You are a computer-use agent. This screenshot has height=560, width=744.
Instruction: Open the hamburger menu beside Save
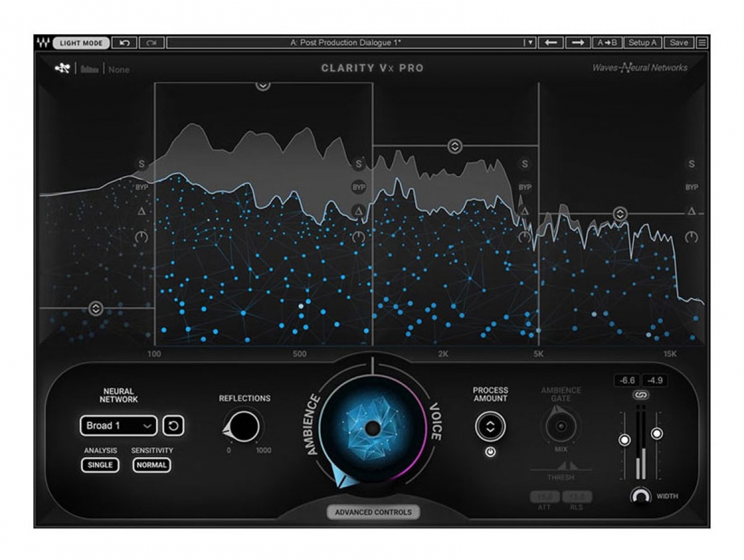702,43
